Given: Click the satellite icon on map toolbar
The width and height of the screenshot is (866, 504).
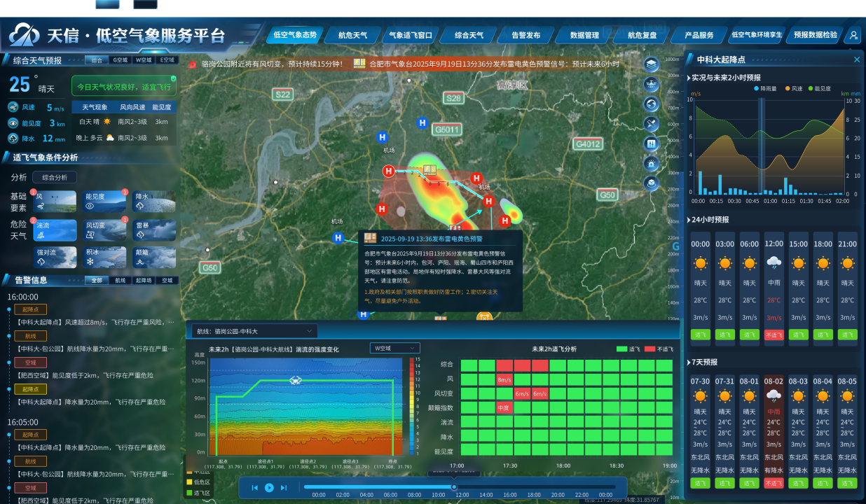Looking at the screenshot, I should click(652, 124).
